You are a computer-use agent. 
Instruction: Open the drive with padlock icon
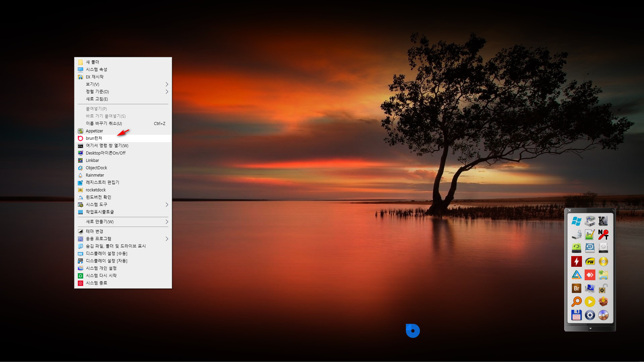[576, 235]
